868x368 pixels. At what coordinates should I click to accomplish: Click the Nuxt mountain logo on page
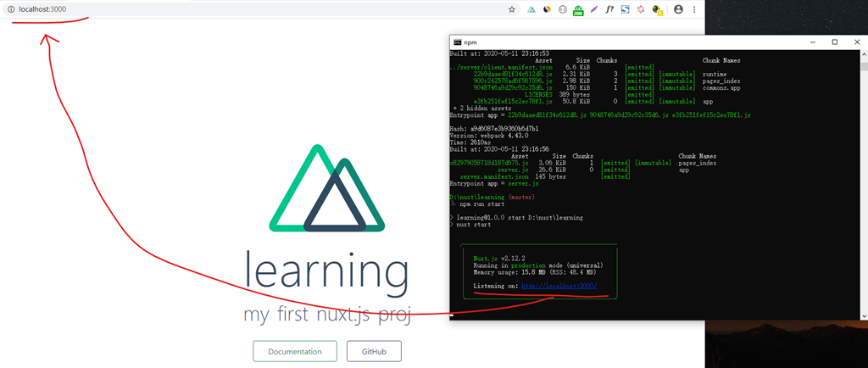[x=326, y=188]
